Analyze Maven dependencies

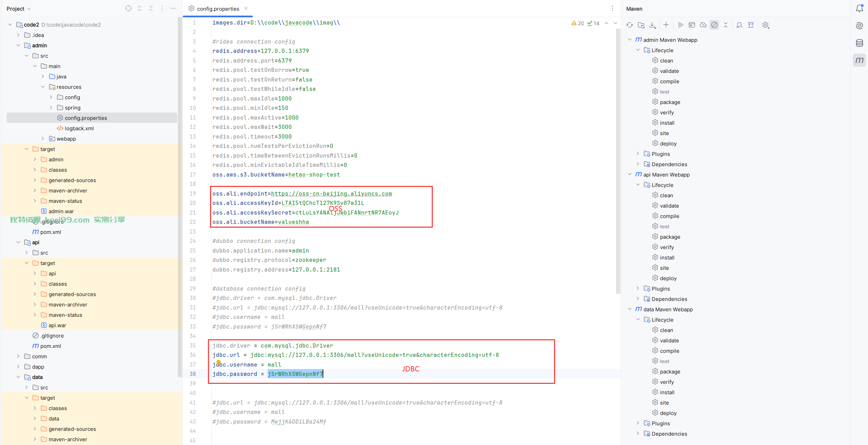(740, 25)
